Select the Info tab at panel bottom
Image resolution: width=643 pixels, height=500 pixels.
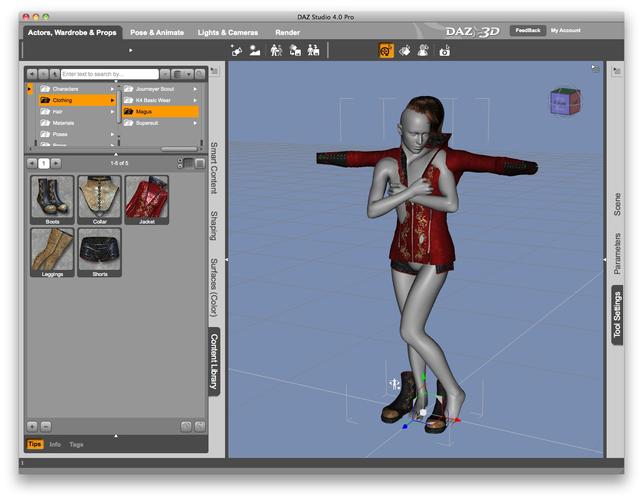(x=55, y=444)
